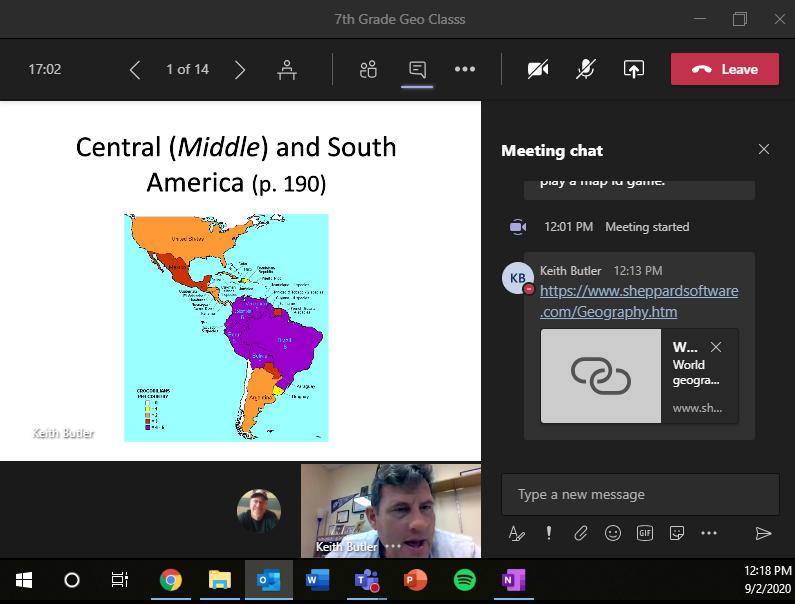Open the presenter view icon
The width and height of the screenshot is (795, 604).
pos(287,69)
